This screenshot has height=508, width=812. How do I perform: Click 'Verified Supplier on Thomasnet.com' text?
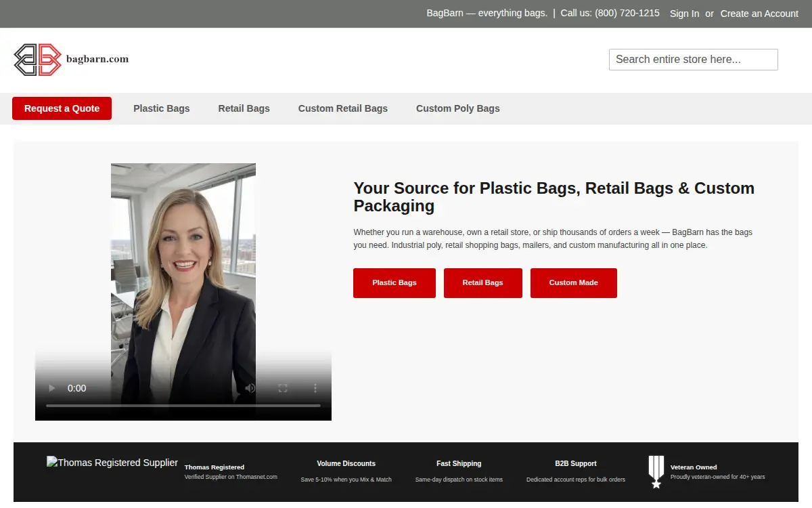point(231,477)
